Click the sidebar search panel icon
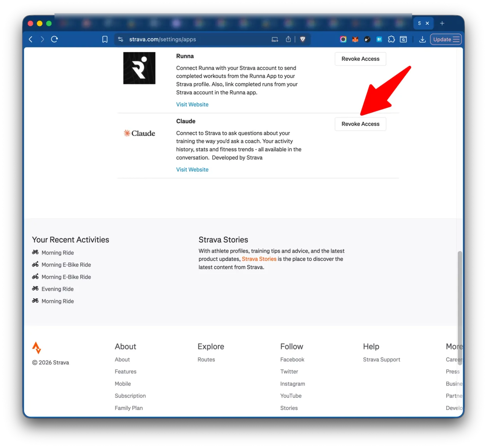This screenshot has width=487, height=448. 403,39
